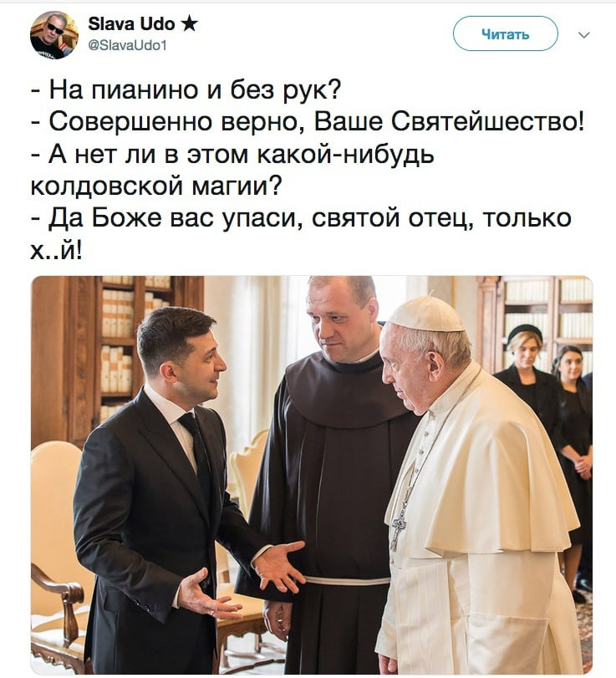Click the white skullcap in the photo
616x678 pixels.
pyautogui.click(x=425, y=314)
